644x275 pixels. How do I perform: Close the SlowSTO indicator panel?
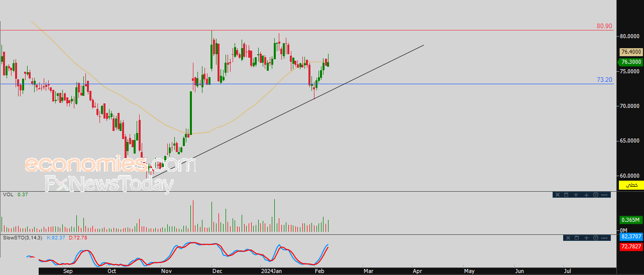point(568,238)
